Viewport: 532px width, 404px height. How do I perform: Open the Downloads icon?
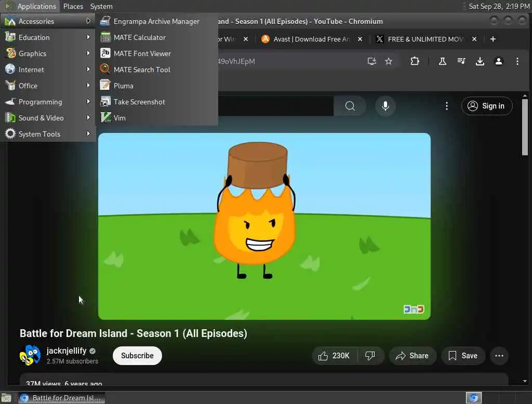[x=480, y=61]
